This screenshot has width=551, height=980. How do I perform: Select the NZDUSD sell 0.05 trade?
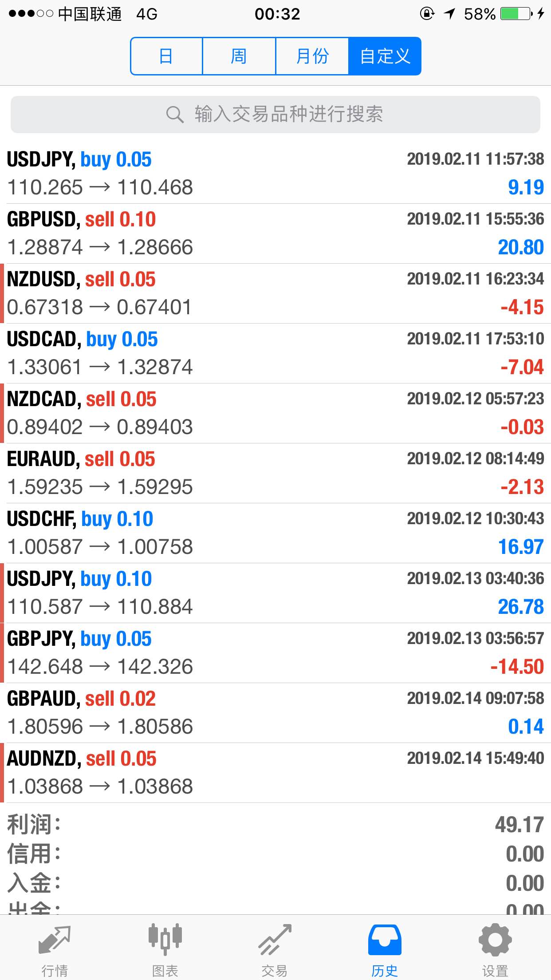coord(275,293)
